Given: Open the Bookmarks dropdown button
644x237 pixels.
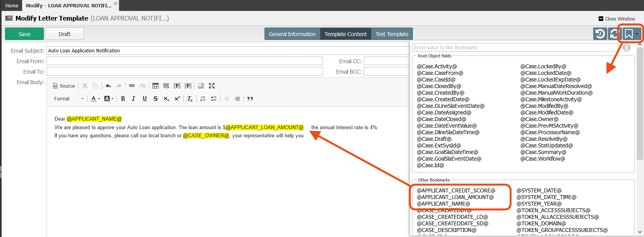Looking at the screenshot, I should [632, 34].
